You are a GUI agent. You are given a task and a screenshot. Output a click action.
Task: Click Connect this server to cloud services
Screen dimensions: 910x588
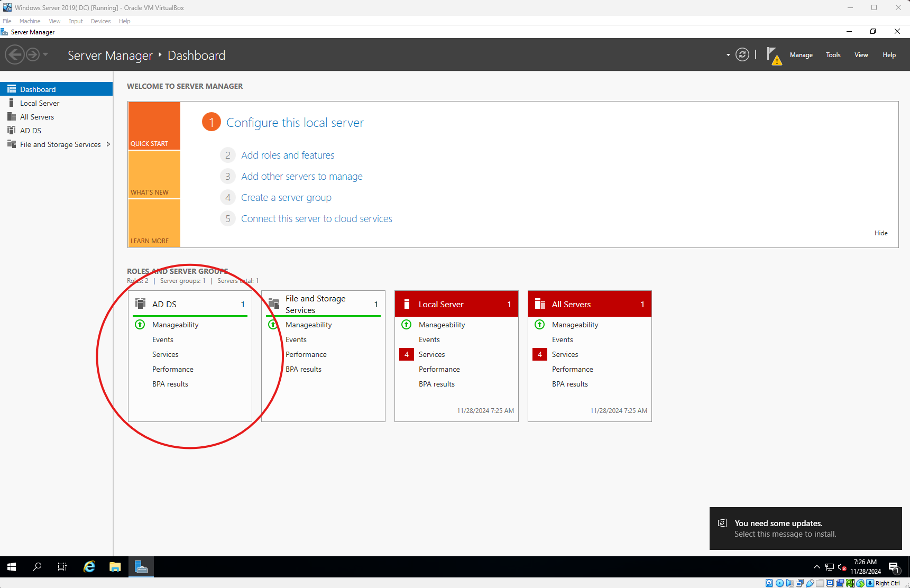click(317, 218)
